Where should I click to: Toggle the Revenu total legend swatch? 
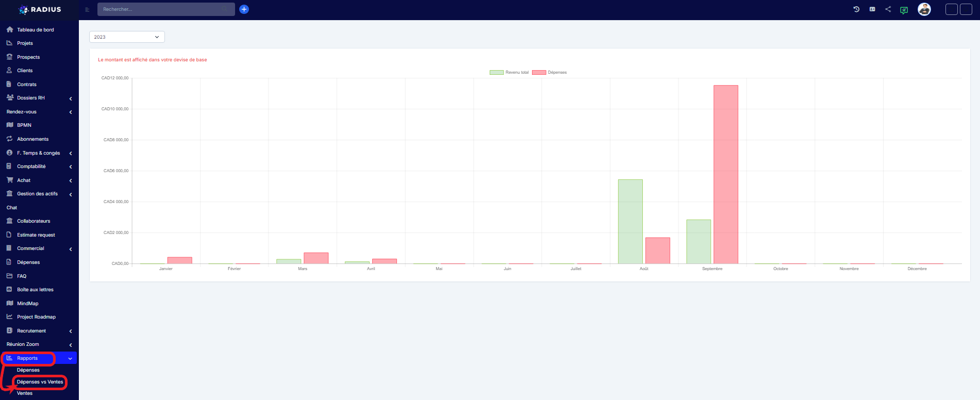(x=496, y=72)
